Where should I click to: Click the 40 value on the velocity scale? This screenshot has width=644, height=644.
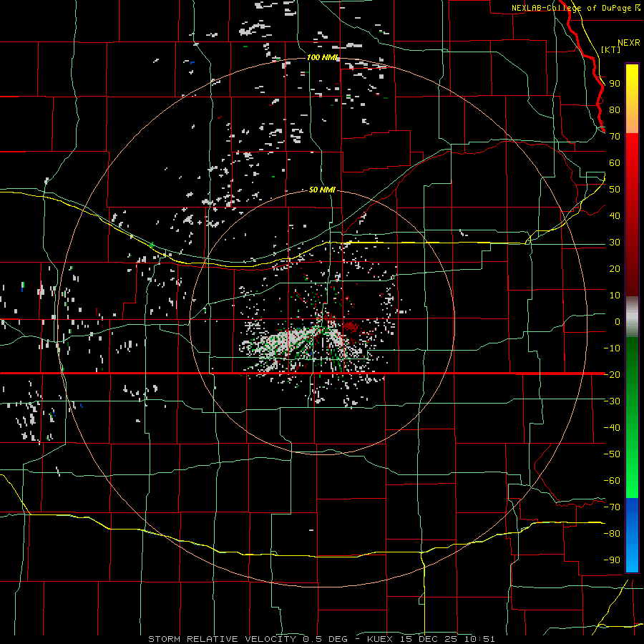(615, 215)
